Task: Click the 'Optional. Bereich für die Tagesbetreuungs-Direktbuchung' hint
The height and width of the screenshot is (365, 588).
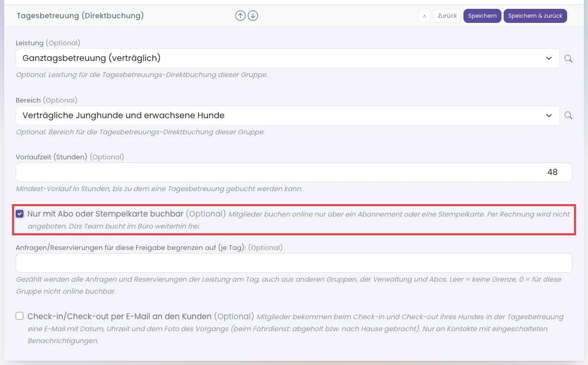Action: point(140,132)
